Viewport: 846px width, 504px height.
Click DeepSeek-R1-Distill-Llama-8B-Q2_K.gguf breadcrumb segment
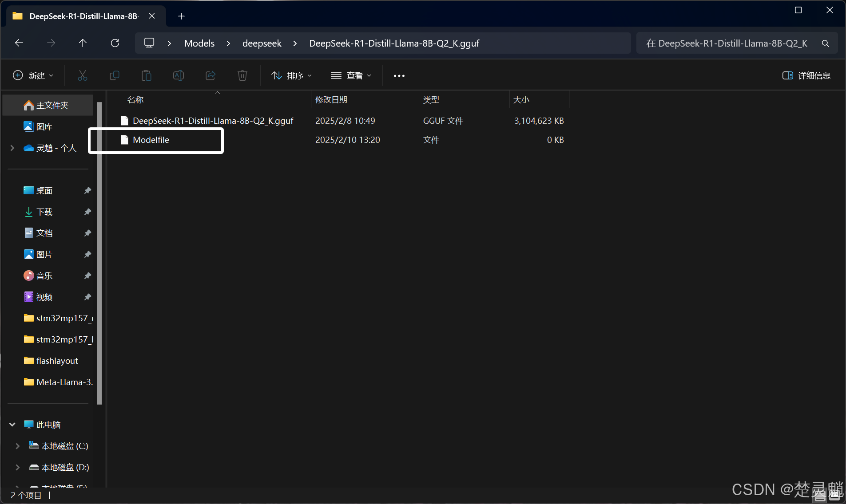point(394,43)
